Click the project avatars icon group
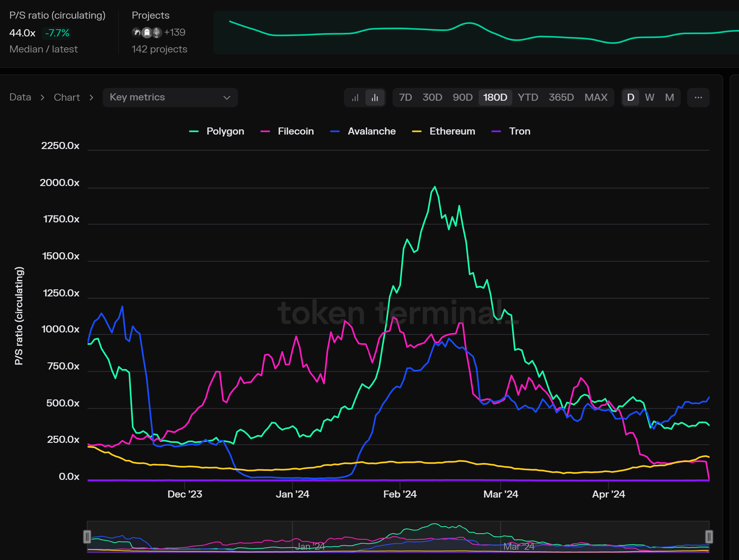The height and width of the screenshot is (560, 739). (x=147, y=33)
